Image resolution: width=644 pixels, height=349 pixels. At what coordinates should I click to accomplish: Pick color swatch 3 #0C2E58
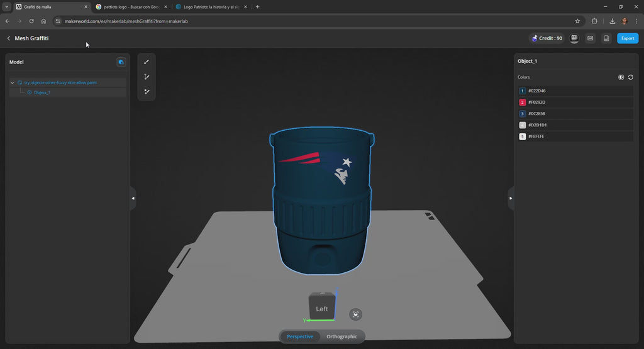coord(523,114)
